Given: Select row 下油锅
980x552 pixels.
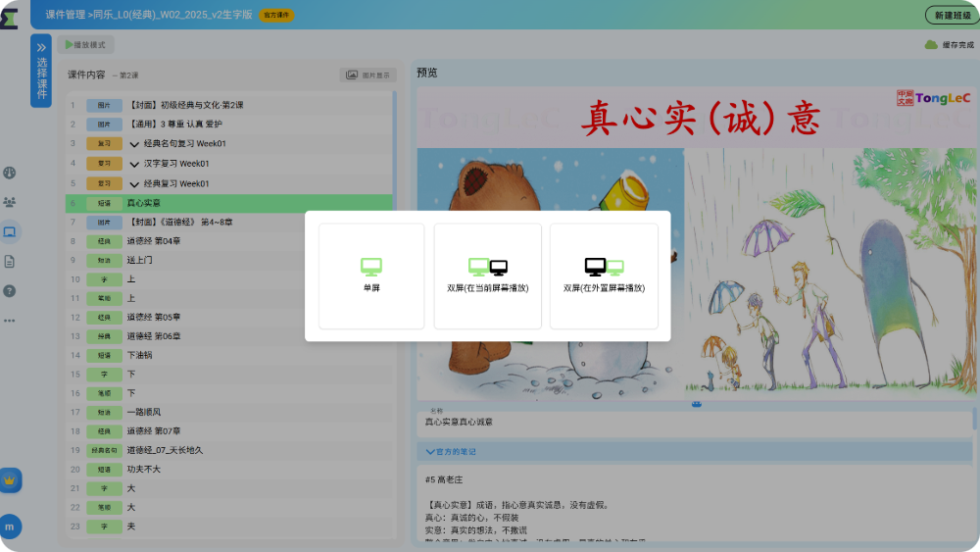Looking at the screenshot, I should 228,355.
